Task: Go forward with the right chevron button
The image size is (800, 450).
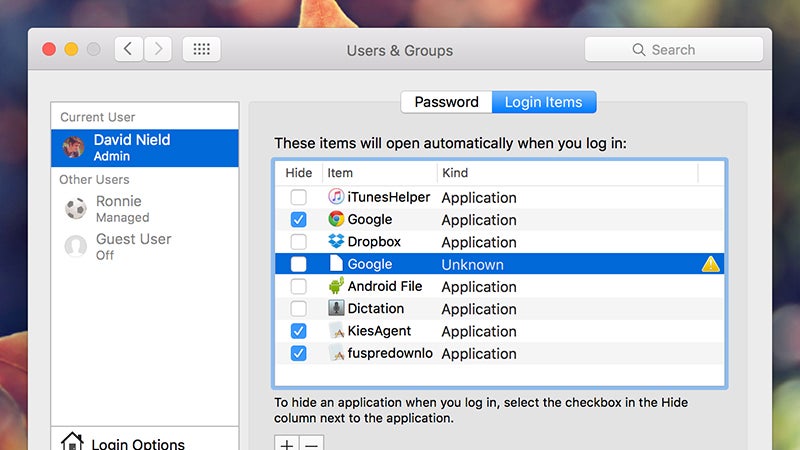Action: [158, 49]
